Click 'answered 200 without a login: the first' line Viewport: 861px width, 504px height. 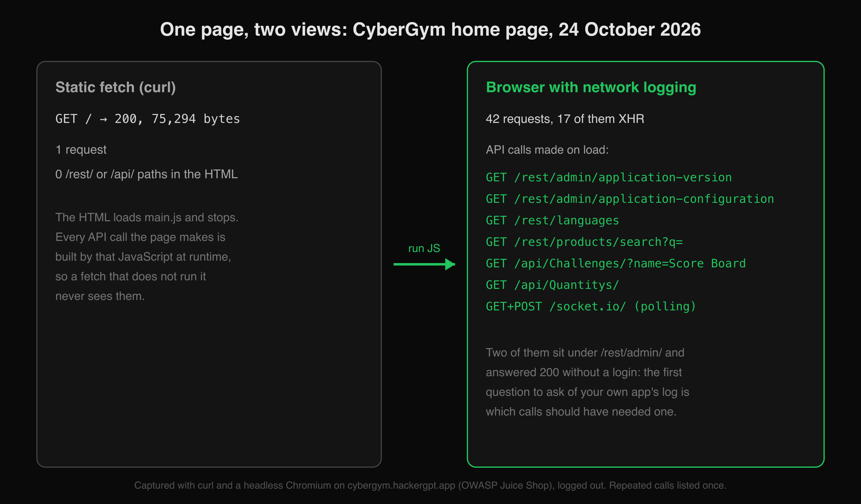[584, 372]
